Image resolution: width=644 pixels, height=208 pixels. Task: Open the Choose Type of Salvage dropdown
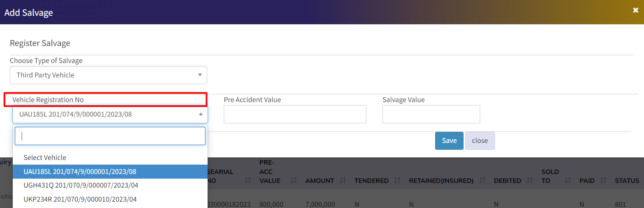coord(108,75)
